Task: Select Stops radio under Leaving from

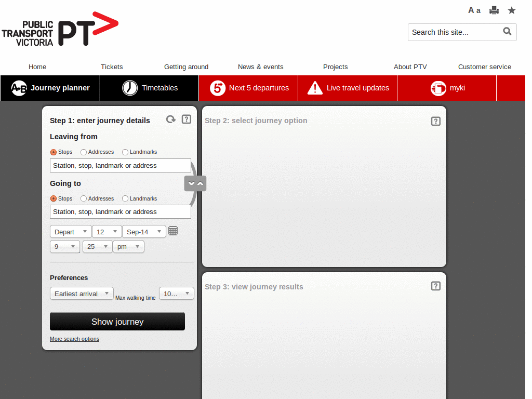Action: click(54, 152)
